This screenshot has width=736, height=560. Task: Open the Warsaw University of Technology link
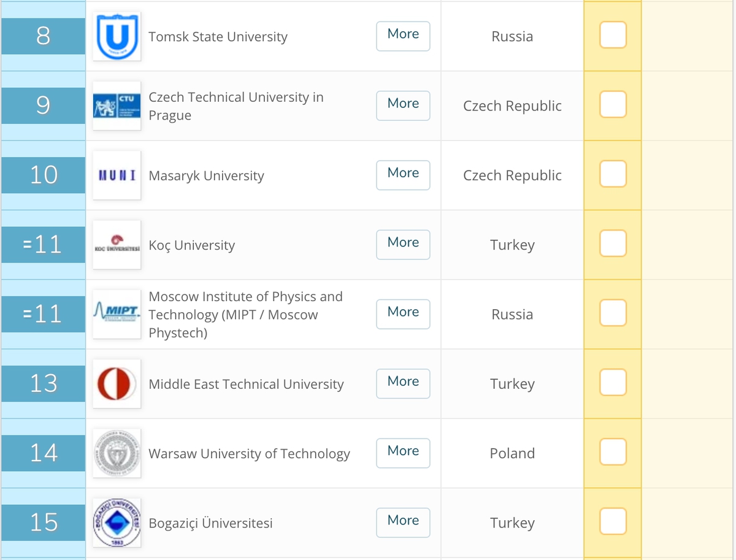[249, 454]
